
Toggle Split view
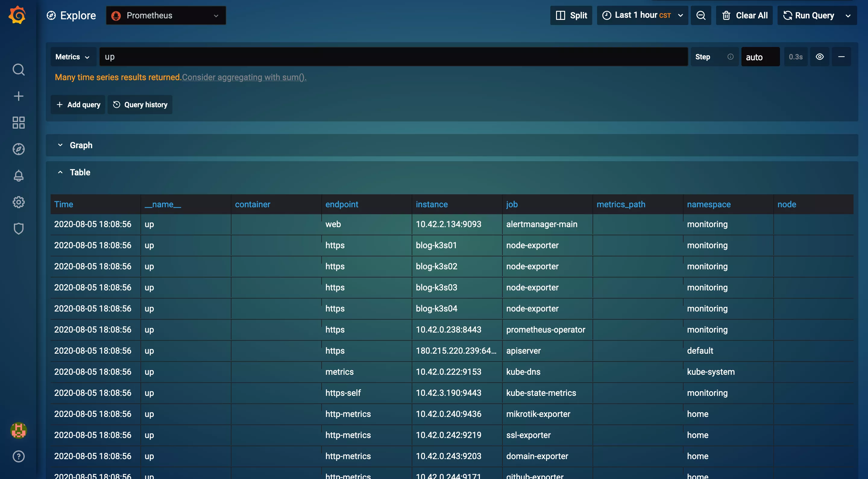coord(571,15)
